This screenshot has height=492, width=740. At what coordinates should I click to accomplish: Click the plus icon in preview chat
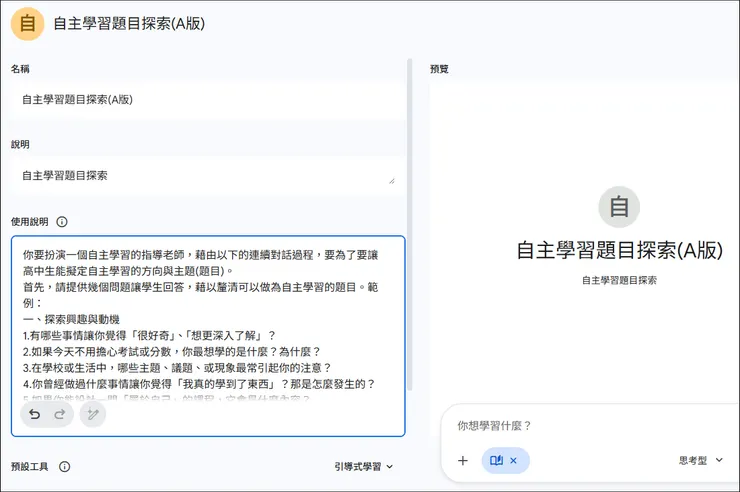(463, 460)
